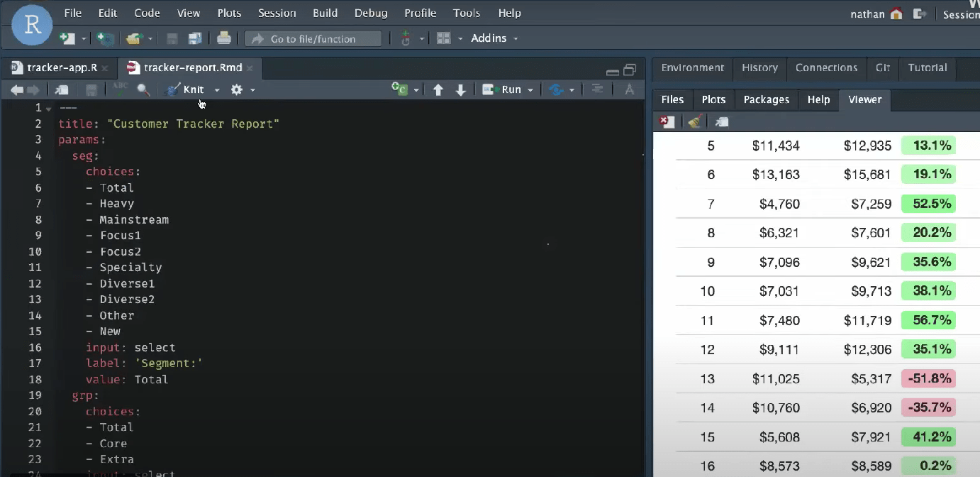Screen dimensions: 980x477
Task: Click the Viewer remove current item icon
Action: tap(667, 122)
